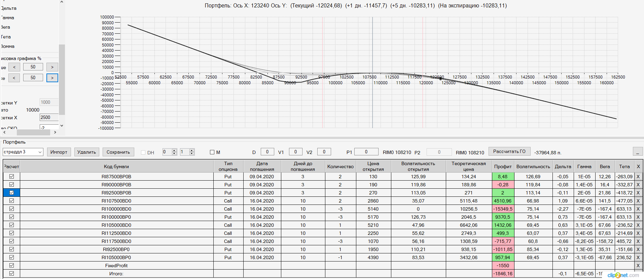Click the X grid step field showing 2500
This screenshot has height=279, width=644.
49,117
